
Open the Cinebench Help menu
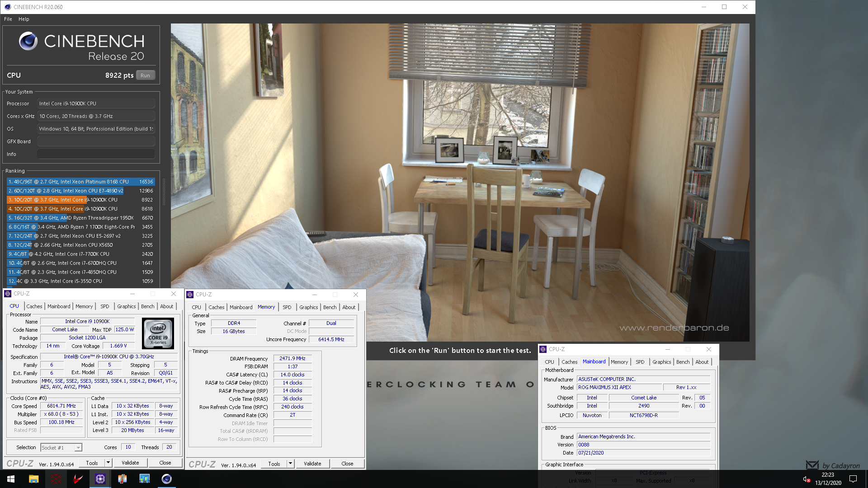click(x=24, y=19)
